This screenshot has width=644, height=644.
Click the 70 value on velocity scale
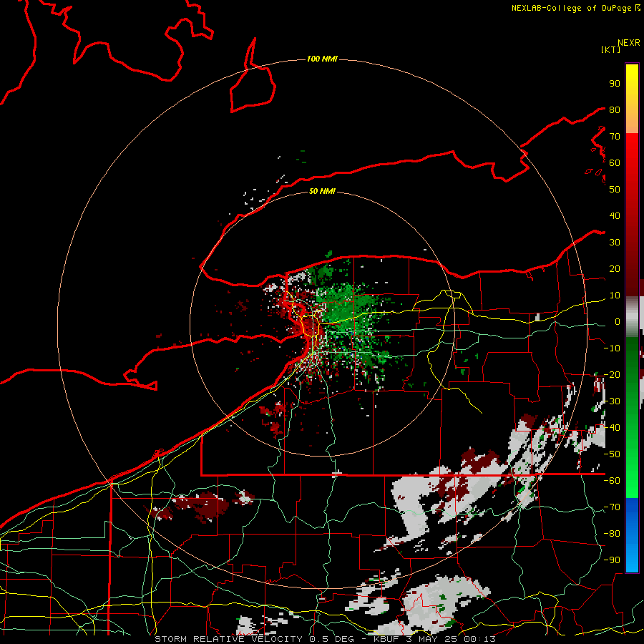615,137
